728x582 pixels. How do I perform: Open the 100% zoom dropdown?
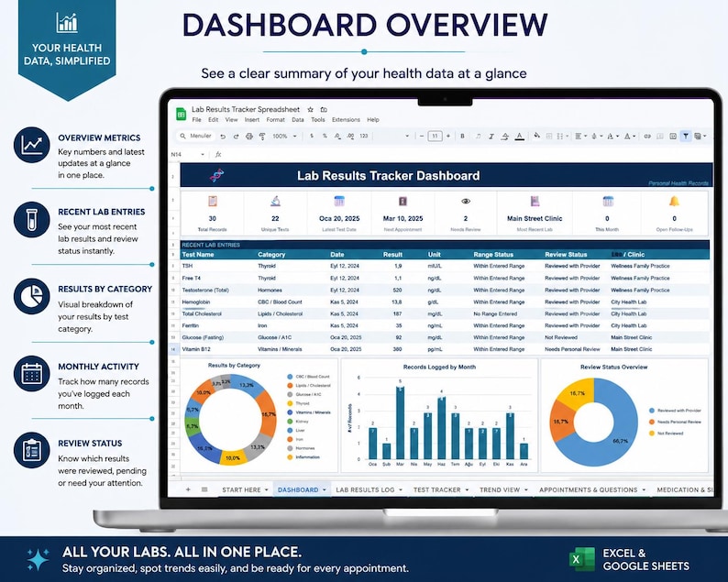(x=284, y=136)
